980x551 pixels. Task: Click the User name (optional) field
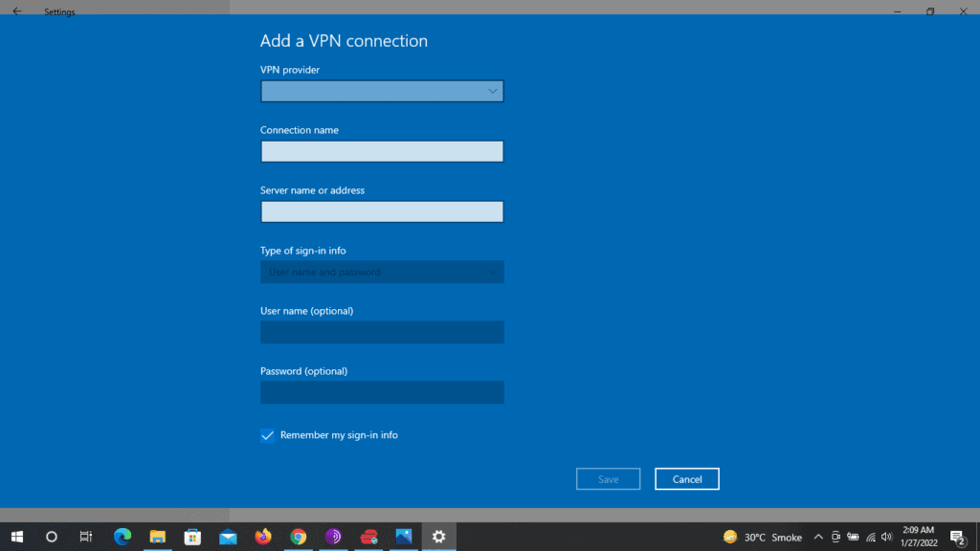tap(382, 332)
